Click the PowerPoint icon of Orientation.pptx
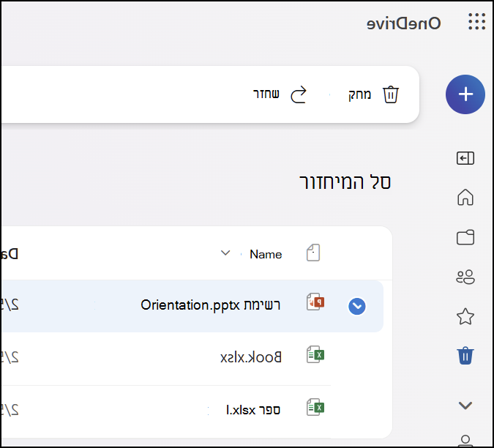This screenshot has height=448, width=494. [x=315, y=302]
